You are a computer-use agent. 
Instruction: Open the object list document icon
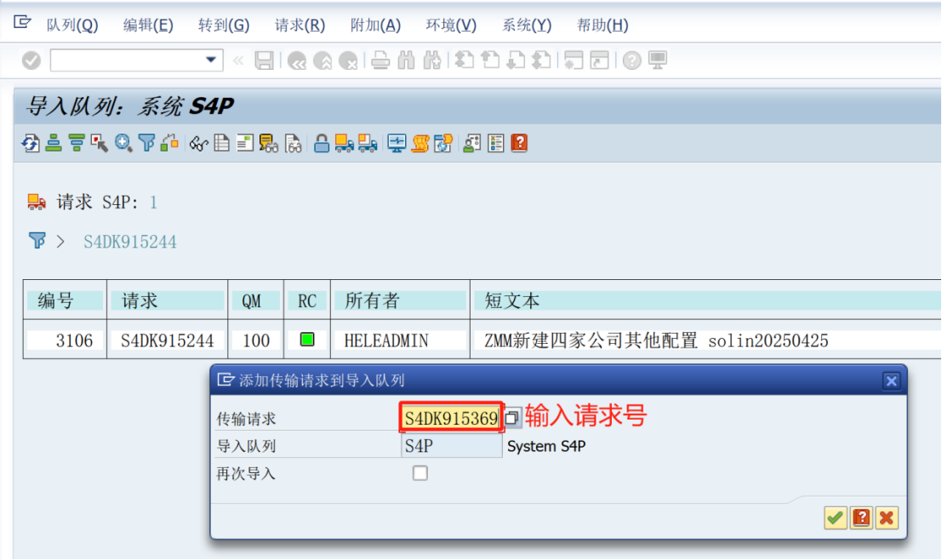[x=222, y=143]
